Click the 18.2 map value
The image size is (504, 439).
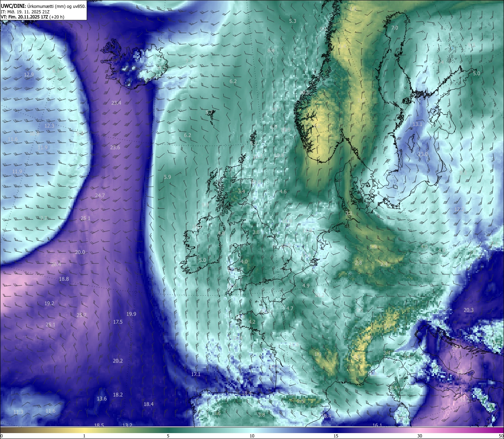point(118,395)
